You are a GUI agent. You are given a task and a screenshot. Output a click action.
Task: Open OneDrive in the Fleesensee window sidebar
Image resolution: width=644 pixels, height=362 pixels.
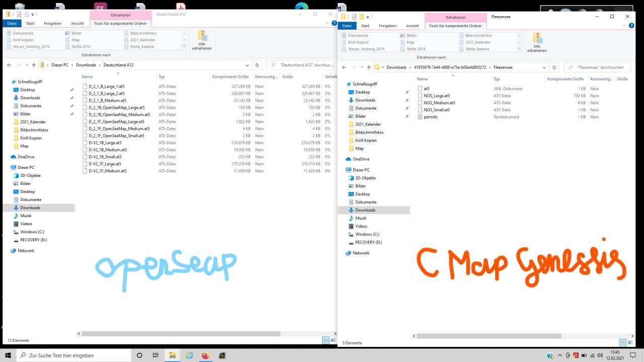tap(361, 159)
